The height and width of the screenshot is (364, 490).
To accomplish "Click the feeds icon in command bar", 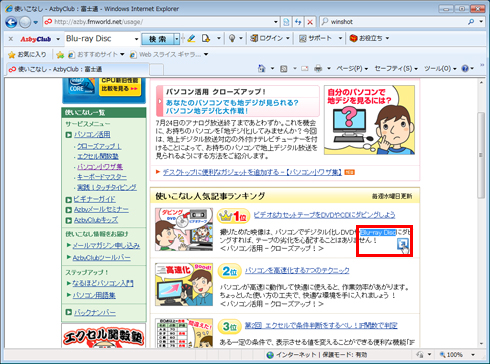I will 284,69.
